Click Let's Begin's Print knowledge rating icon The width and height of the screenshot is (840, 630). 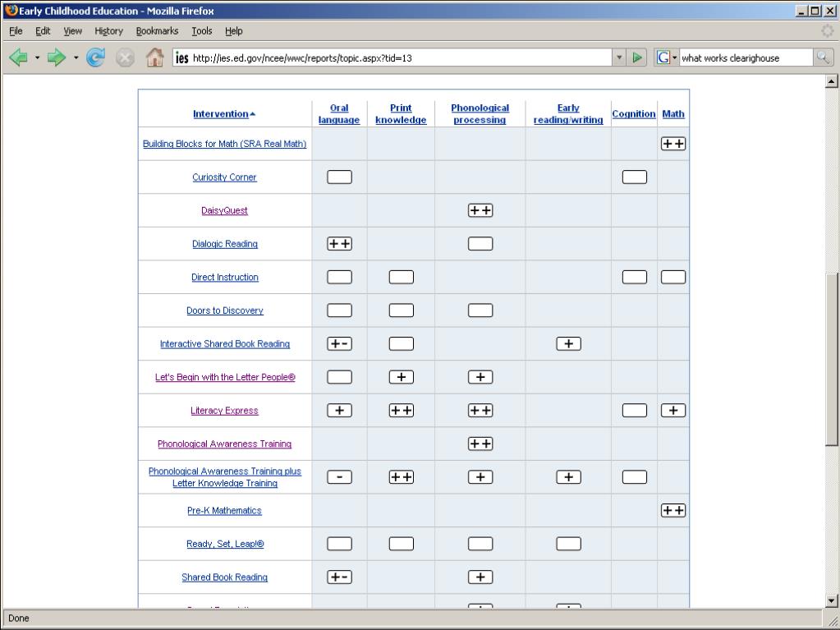click(401, 377)
